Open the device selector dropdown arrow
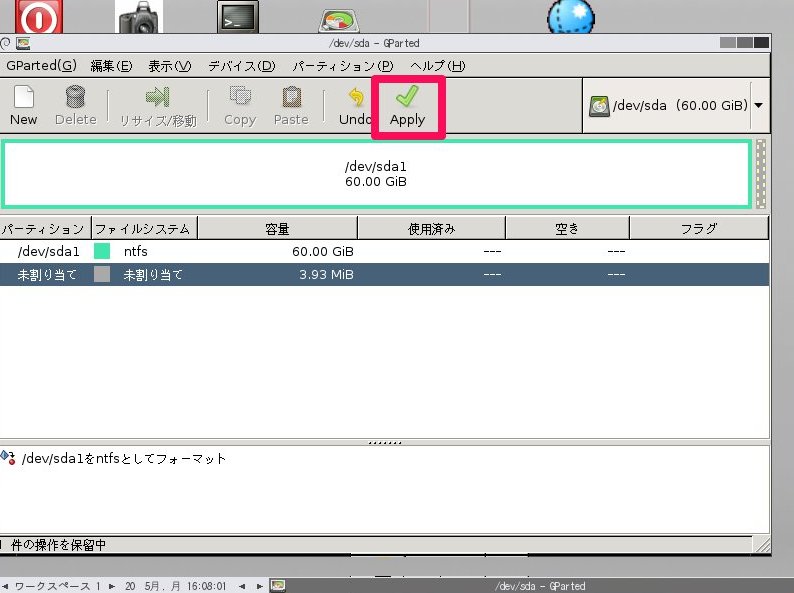Screen dimensions: 794x593 (x=759, y=105)
